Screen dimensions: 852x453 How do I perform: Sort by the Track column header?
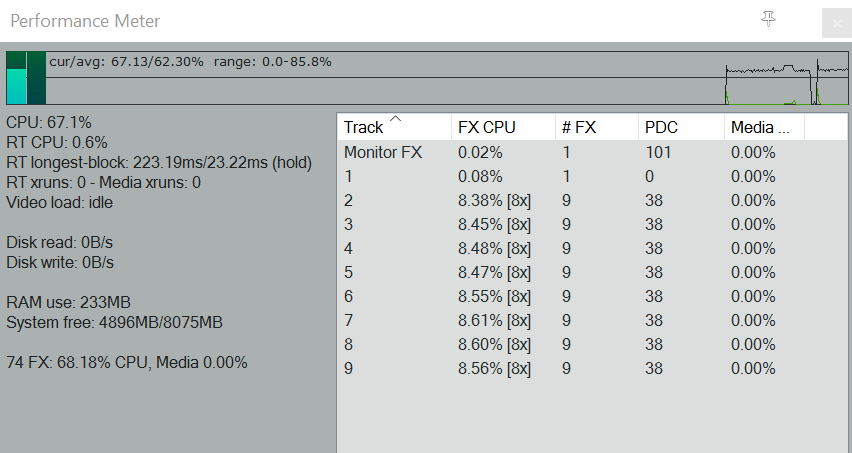pyautogui.click(x=364, y=127)
